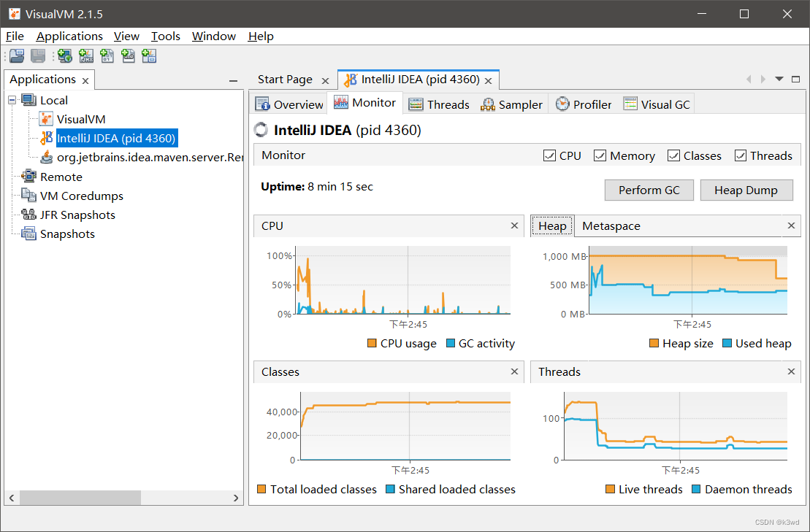
Task: Close the Threads chart panel
Action: point(791,371)
